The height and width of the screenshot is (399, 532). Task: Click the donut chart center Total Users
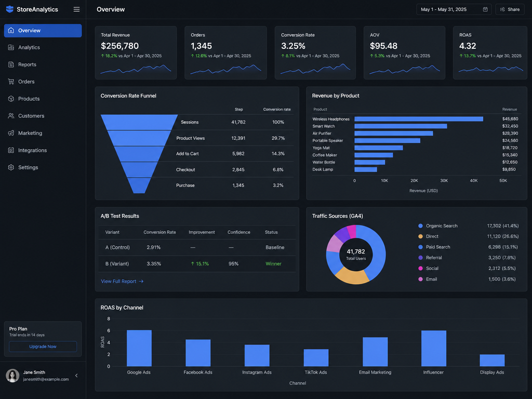[356, 254]
